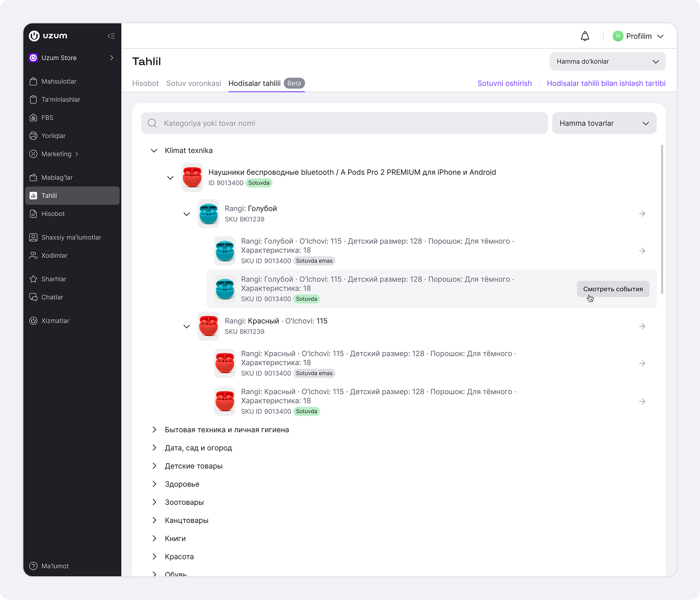Collapse Rangi: Красный group chevron

coord(187,326)
